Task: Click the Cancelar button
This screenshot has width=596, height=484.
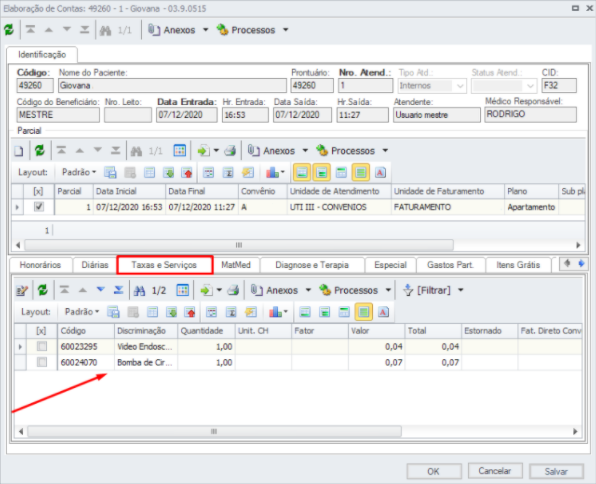Action: (495, 471)
